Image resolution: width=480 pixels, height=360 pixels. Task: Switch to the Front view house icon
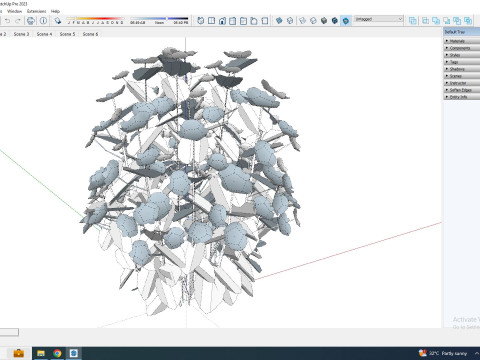[x=222, y=21]
